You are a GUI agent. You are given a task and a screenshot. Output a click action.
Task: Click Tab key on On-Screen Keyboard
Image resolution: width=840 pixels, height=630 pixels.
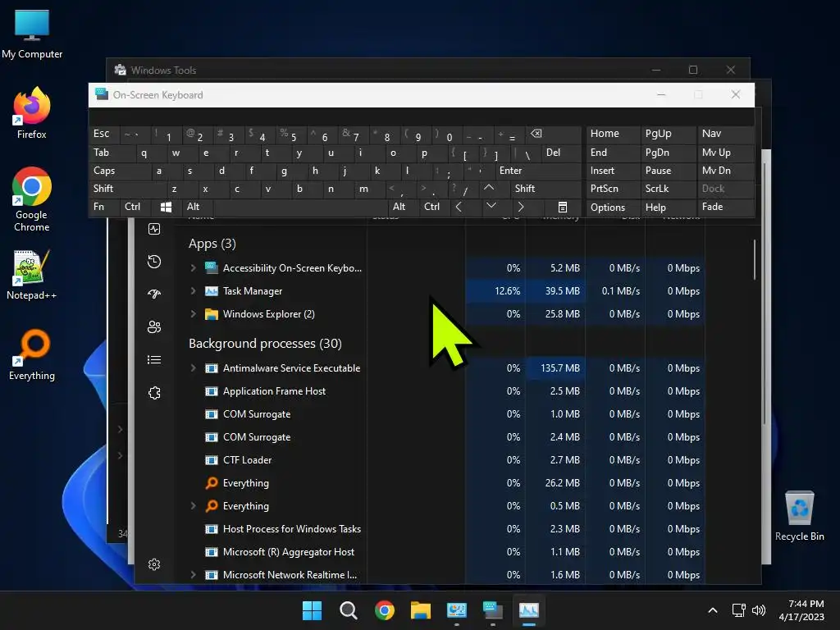[112, 153]
